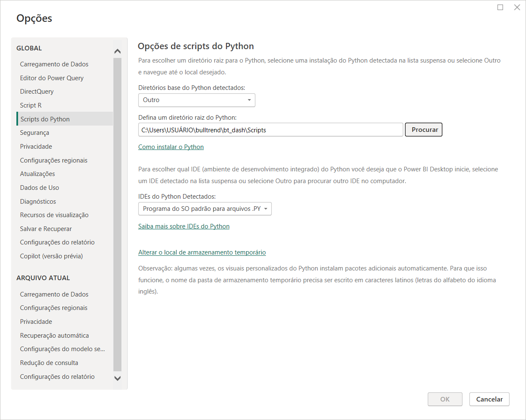Click the sidebar scroll-up arrow
This screenshot has width=526, height=420.
(x=118, y=51)
